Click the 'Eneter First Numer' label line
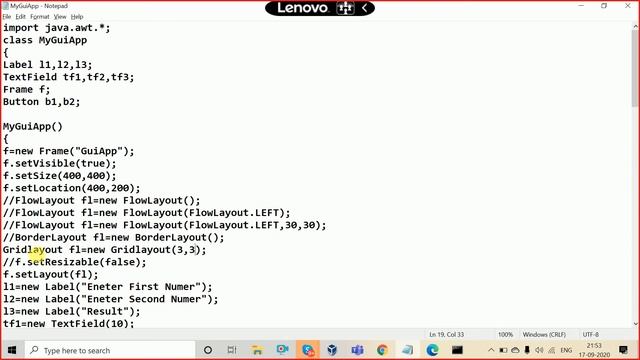640x360 pixels. [108, 287]
